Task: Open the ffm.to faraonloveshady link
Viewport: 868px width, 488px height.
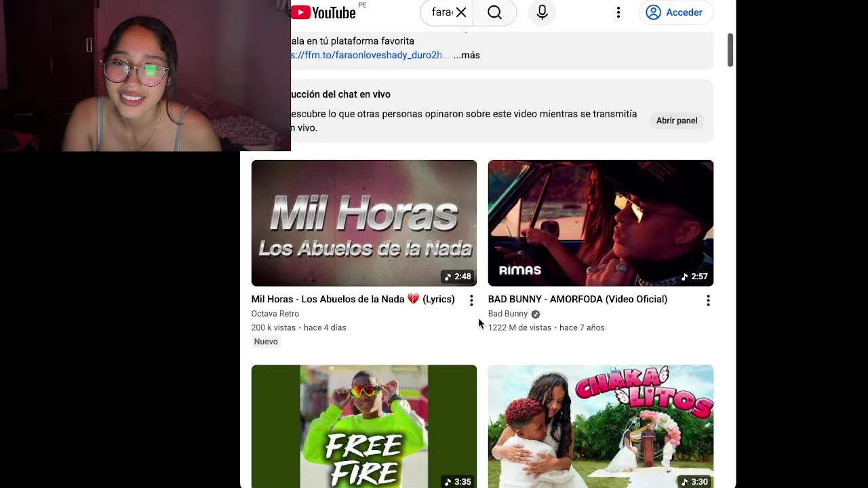Action: pos(369,55)
